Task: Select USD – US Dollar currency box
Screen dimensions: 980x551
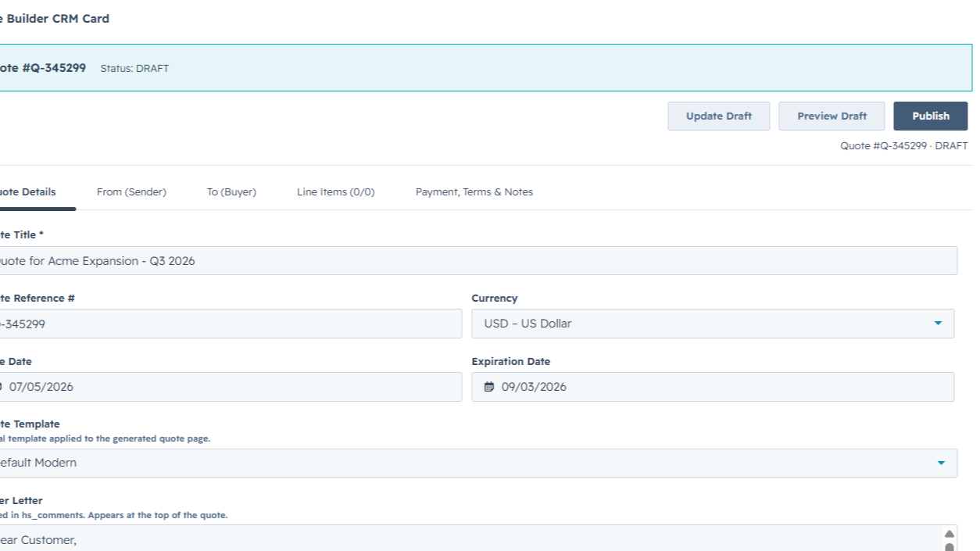Action: (713, 324)
